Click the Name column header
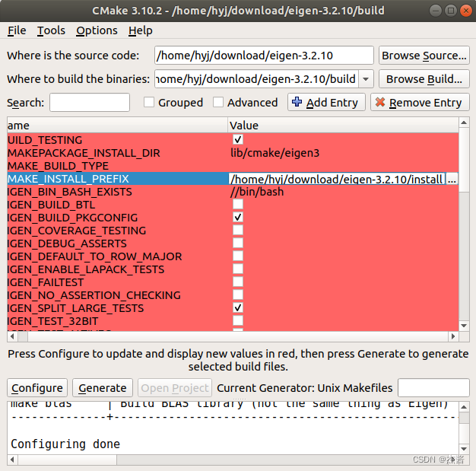Screen dimensions: 476x471 click(x=117, y=126)
